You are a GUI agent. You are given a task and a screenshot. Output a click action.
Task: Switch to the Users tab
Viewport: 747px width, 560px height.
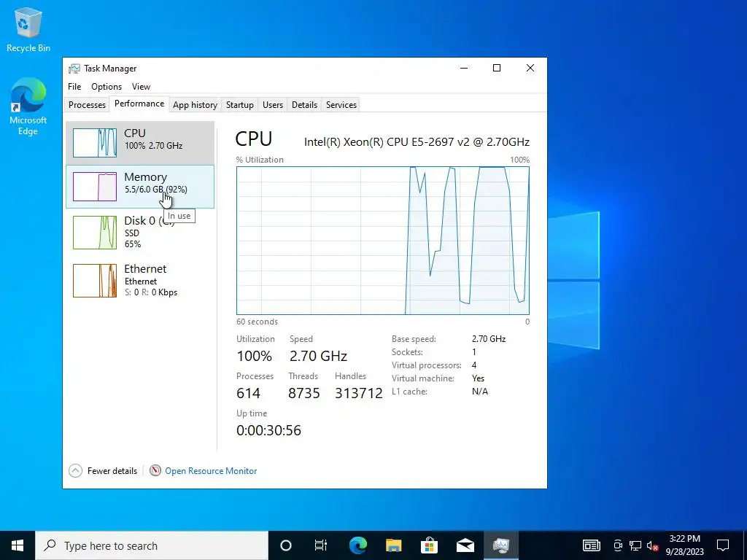(273, 105)
